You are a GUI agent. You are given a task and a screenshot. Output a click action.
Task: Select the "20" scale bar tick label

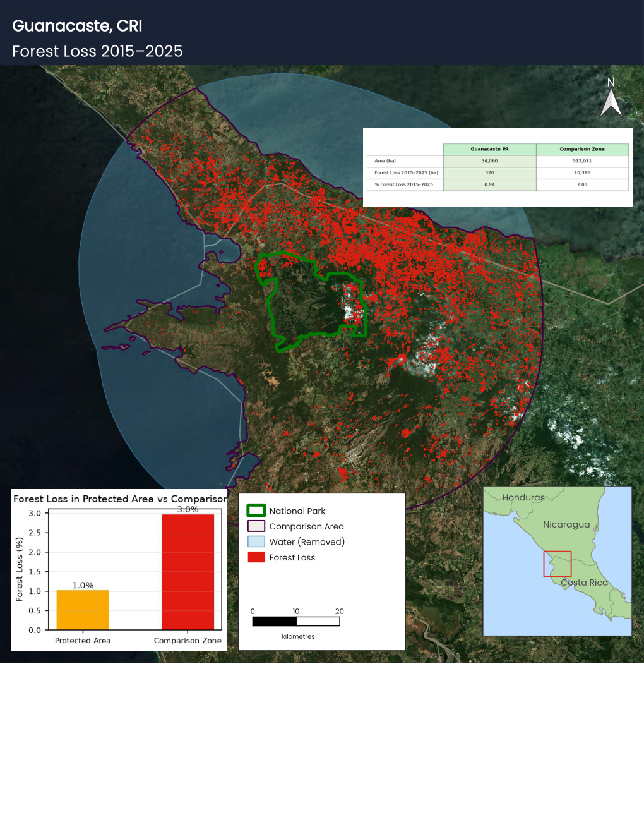pos(340,611)
